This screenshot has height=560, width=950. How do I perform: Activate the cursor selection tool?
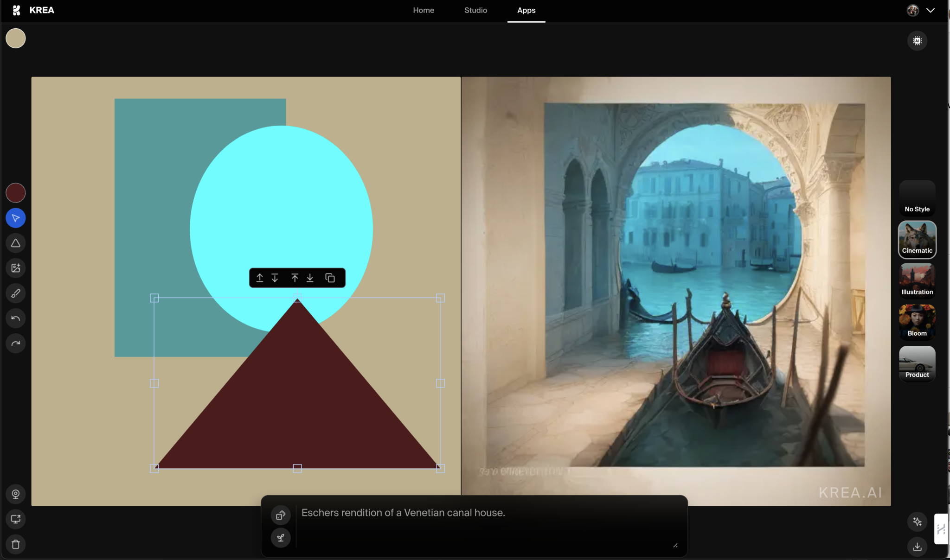[x=15, y=217]
